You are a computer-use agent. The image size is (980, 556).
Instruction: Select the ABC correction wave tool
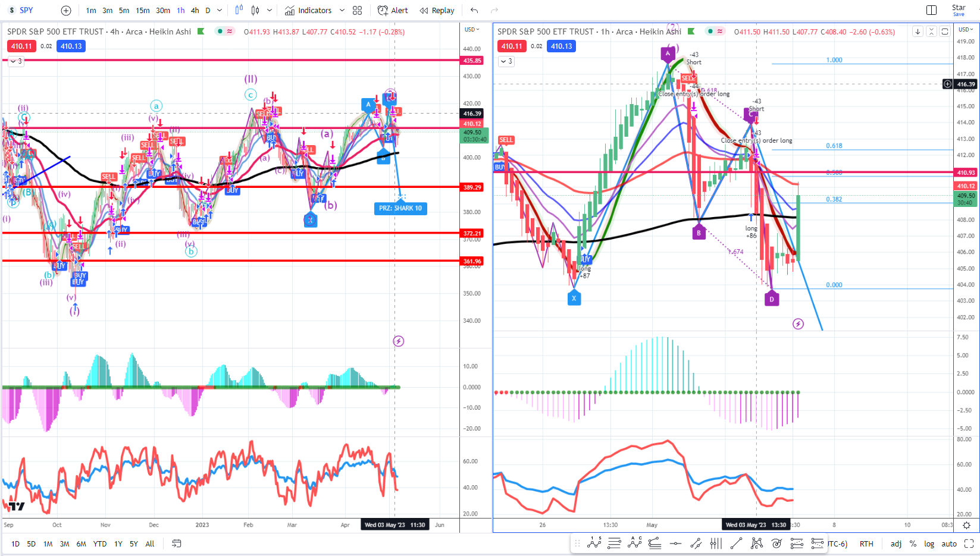pyautogui.click(x=635, y=543)
